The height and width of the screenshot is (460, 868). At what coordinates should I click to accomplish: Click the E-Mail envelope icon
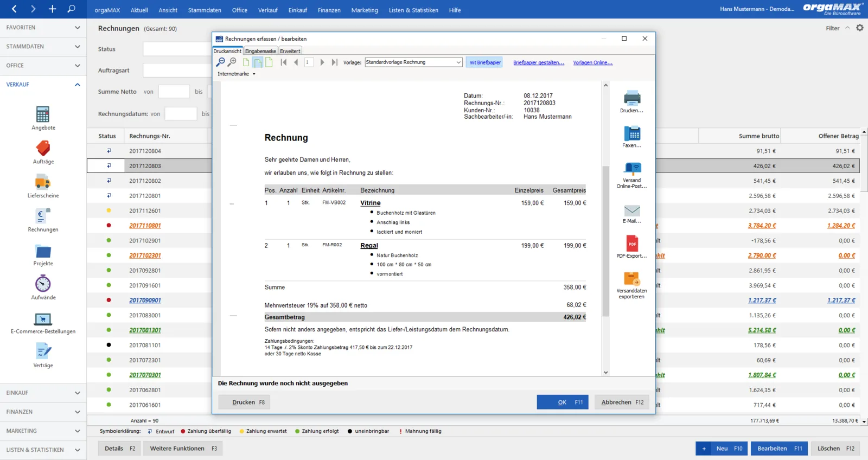tap(631, 210)
